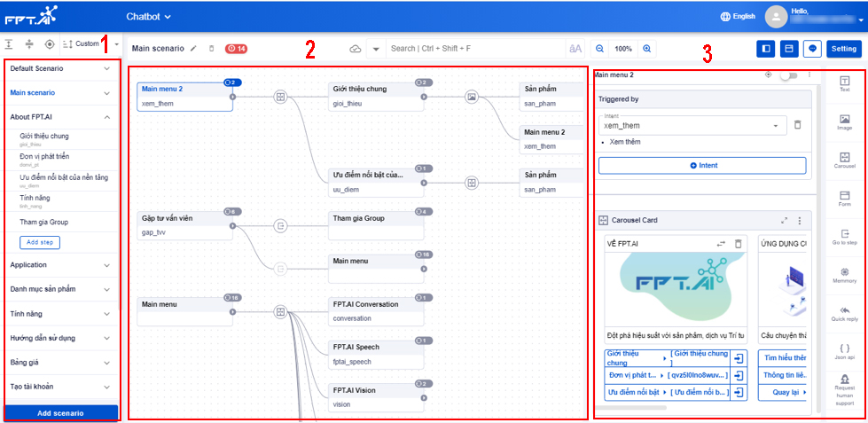Image resolution: width=868 pixels, height=423 pixels.
Task: Delete the VỀ FPT.AI carousel card
Action: point(738,244)
